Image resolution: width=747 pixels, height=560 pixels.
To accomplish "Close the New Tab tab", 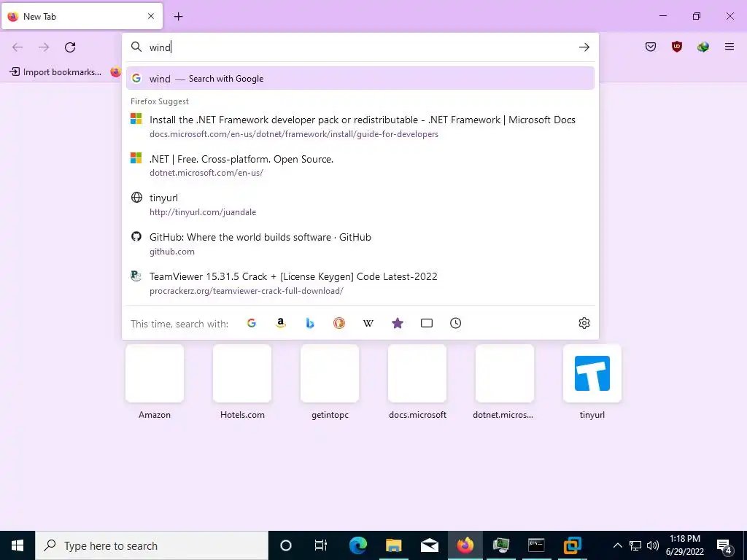I will click(151, 16).
